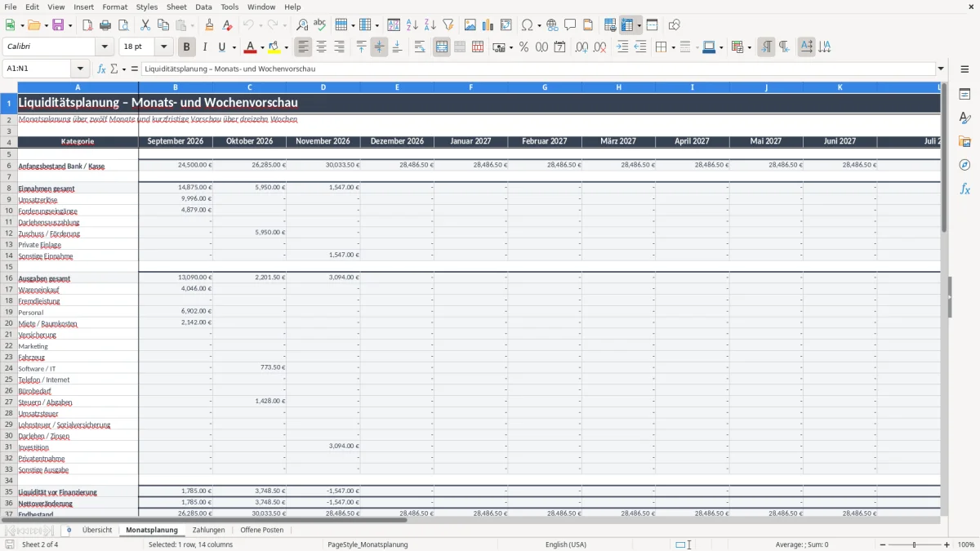Activate clone formatting paintbrush
980x551 pixels.
coord(210,25)
